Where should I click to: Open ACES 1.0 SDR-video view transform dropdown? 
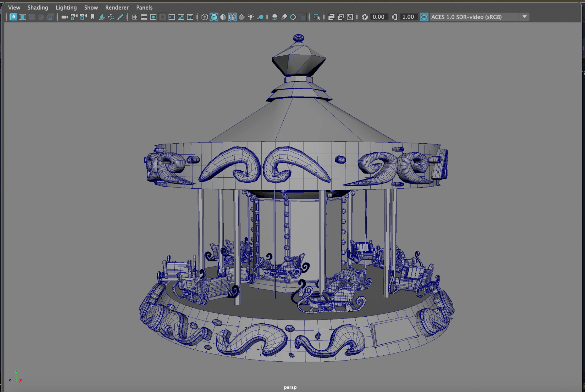point(525,17)
